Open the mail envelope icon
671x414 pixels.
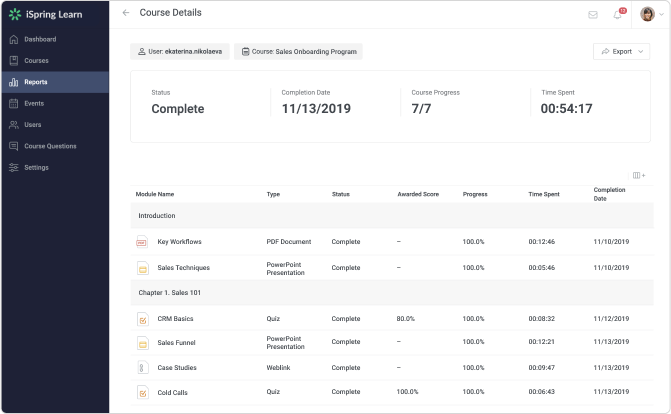pos(593,15)
